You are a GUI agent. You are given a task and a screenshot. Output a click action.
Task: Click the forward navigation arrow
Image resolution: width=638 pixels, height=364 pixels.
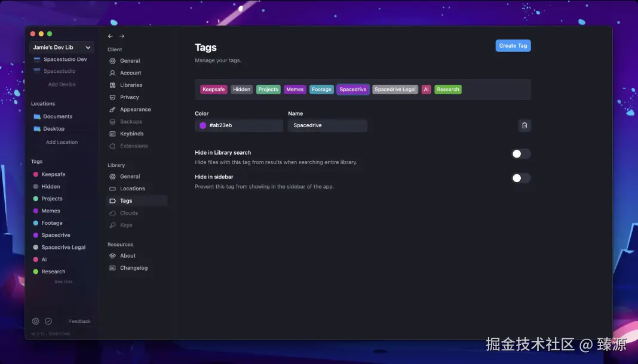122,36
